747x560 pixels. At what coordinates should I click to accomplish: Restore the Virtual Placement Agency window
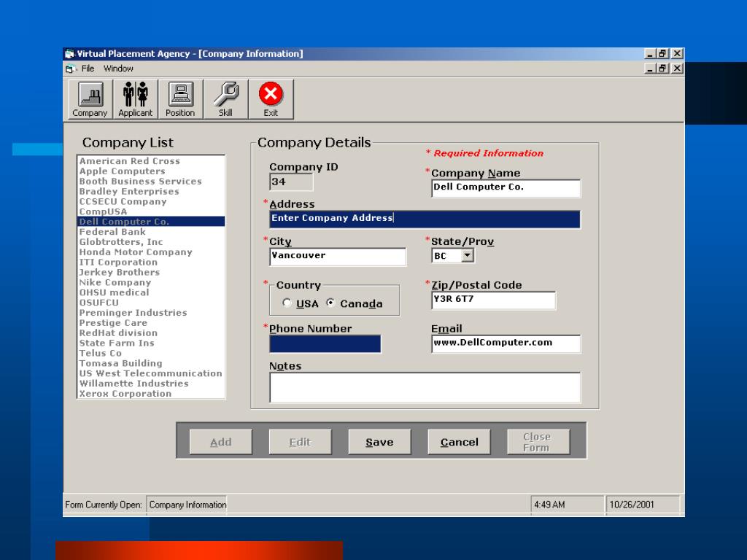tap(662, 54)
